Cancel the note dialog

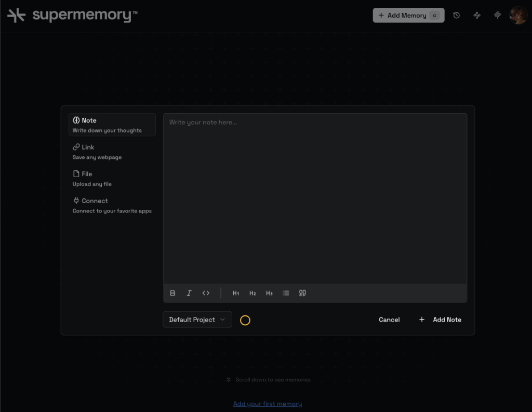389,320
